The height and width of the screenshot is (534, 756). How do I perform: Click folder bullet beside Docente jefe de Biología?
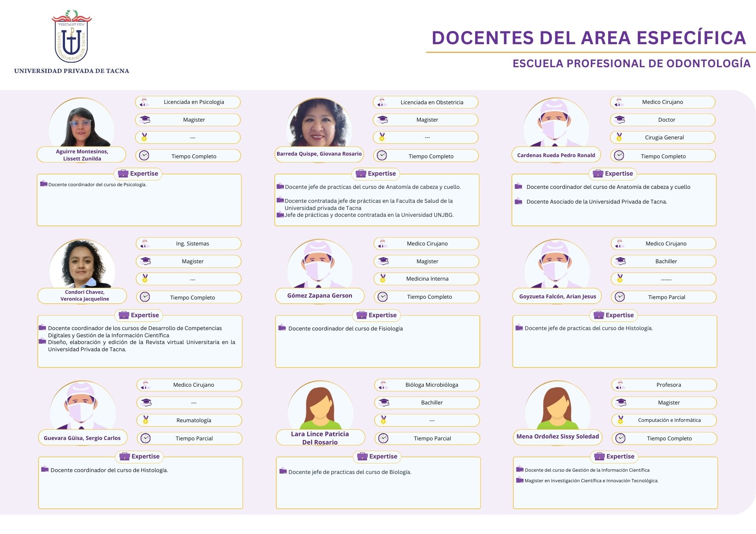pyautogui.click(x=283, y=471)
